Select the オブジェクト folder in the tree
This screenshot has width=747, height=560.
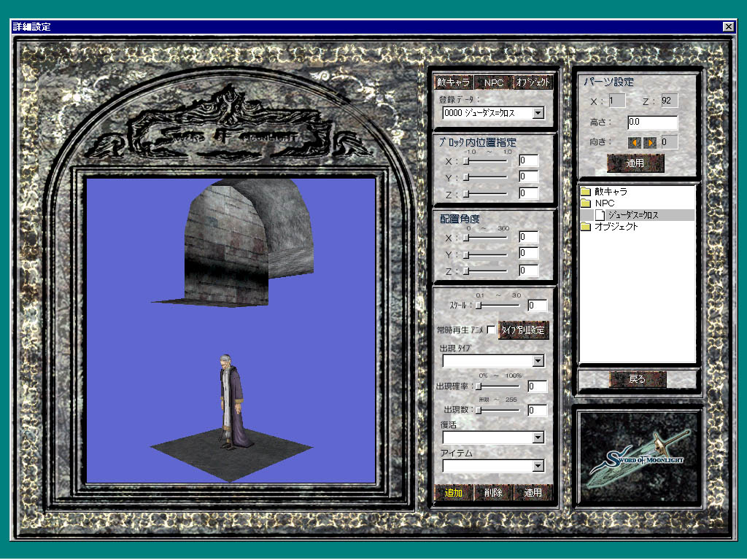pyautogui.click(x=616, y=227)
